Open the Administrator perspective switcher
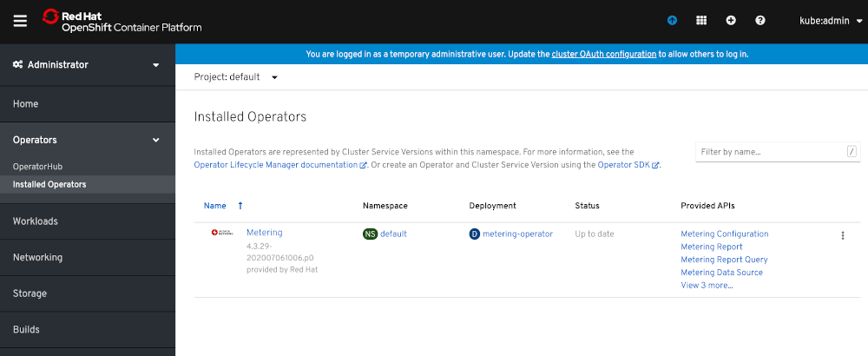 coord(87,64)
